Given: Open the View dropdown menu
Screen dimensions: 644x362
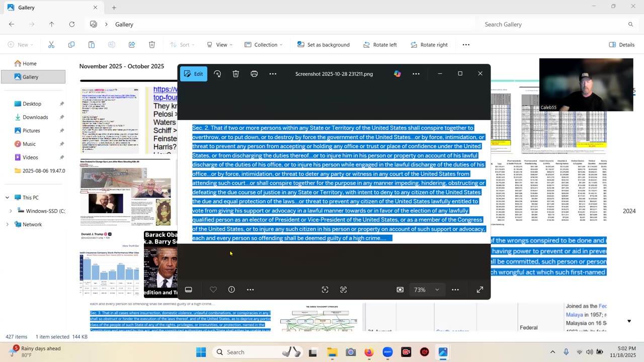Looking at the screenshot, I should point(219,45).
